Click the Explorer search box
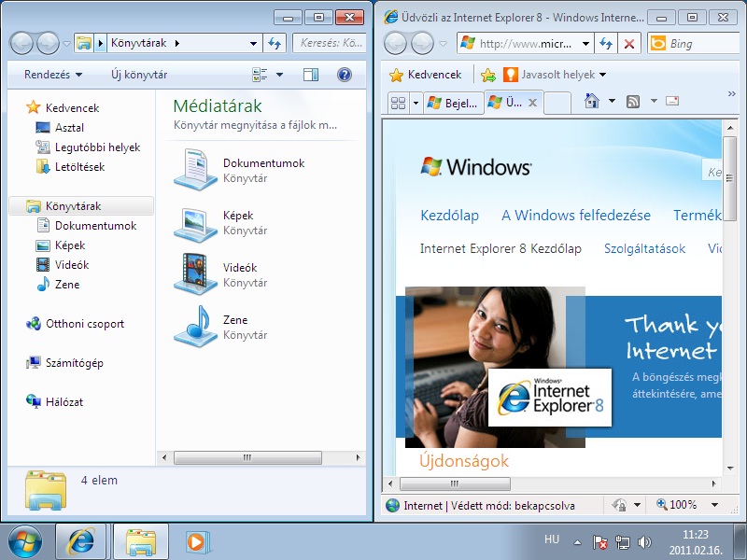The width and height of the screenshot is (747, 560). pos(329,43)
